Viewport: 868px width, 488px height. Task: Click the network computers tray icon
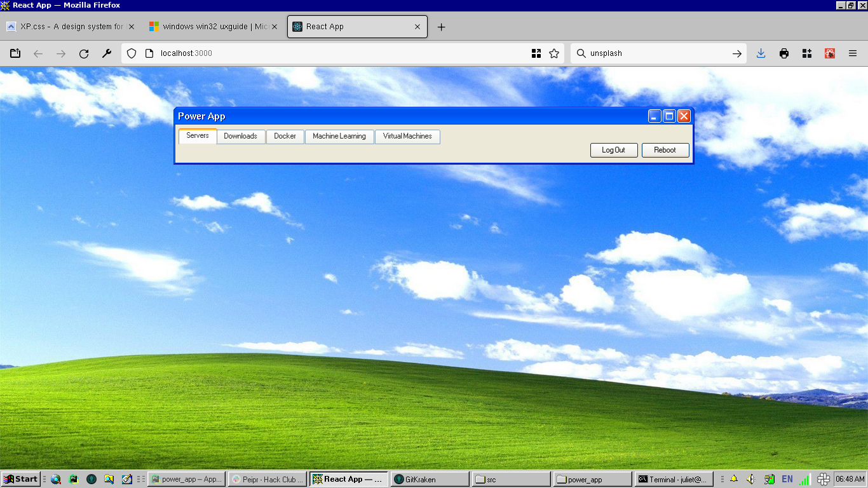(770, 479)
